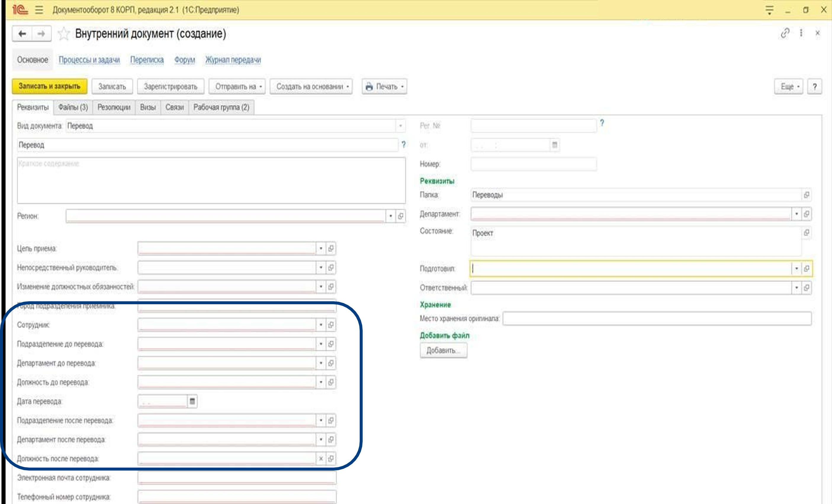The width and height of the screenshot is (832, 504).
Task: Click the Записать button
Action: (112, 86)
